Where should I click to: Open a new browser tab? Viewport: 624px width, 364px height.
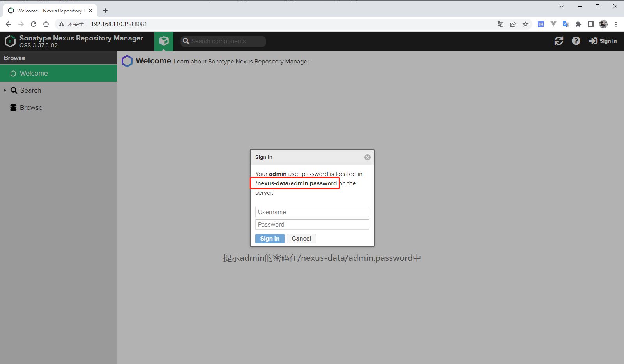point(105,11)
